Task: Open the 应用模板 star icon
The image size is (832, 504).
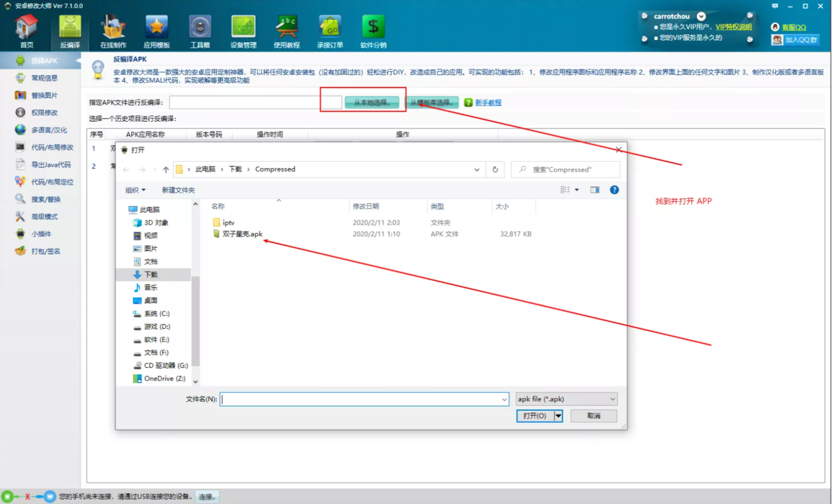Action: pyautogui.click(x=156, y=31)
